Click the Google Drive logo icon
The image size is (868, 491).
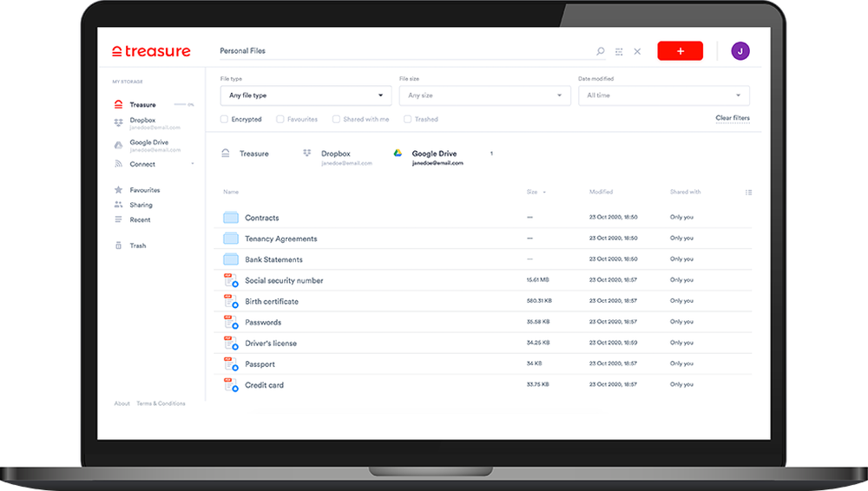[398, 153]
